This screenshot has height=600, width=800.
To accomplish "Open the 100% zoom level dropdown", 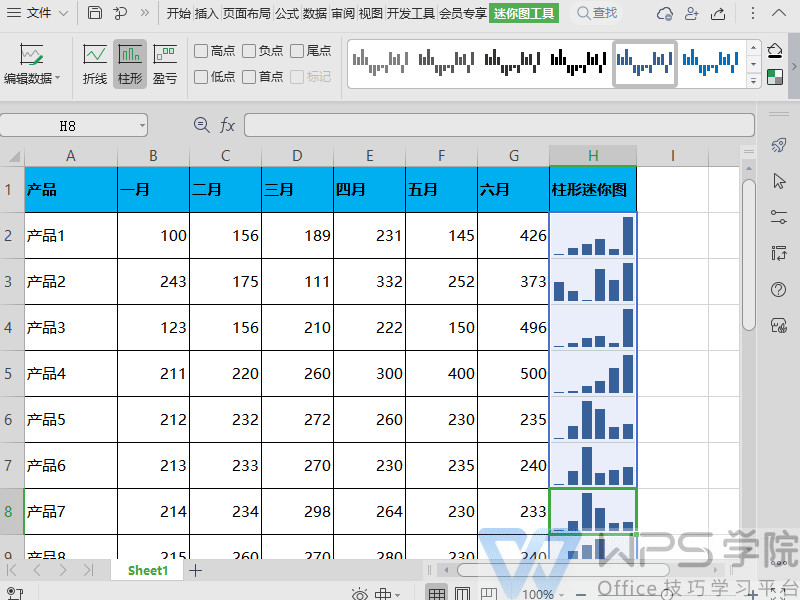I will [562, 595].
